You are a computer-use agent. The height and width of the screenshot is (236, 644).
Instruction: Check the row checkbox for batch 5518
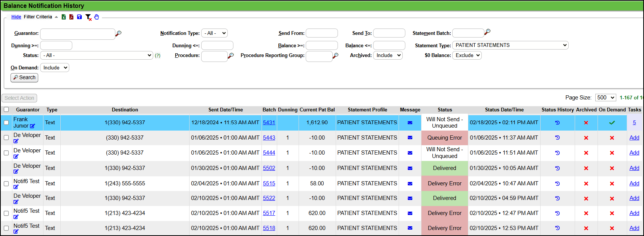(x=6, y=228)
